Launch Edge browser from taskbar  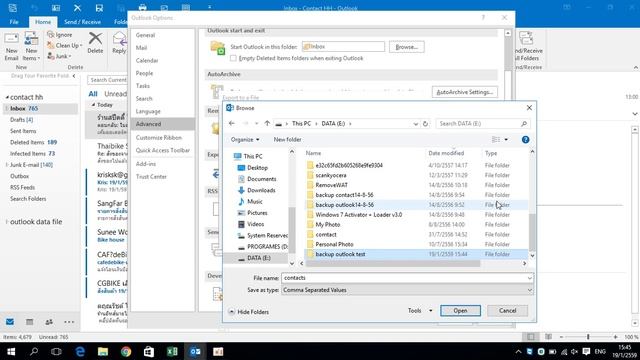(80, 351)
